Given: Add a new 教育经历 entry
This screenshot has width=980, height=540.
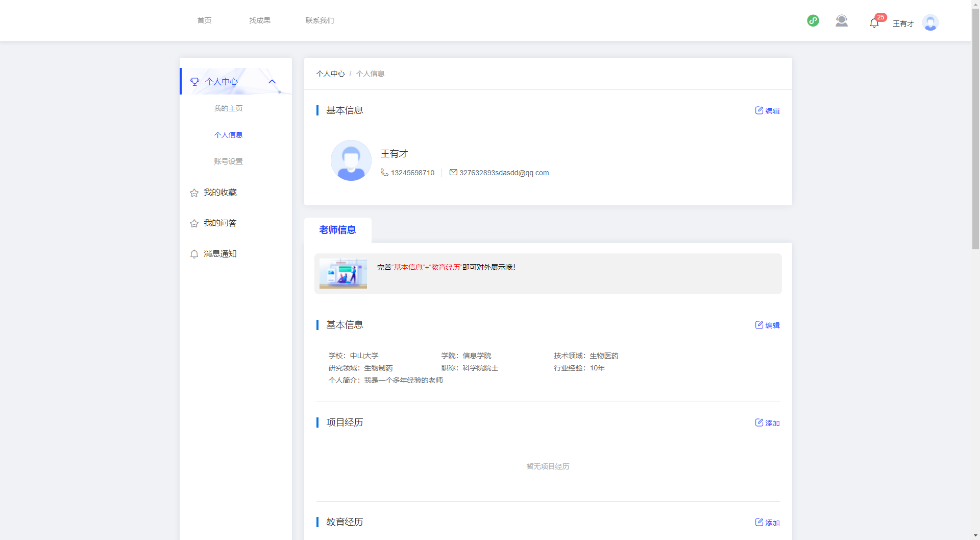Looking at the screenshot, I should point(767,522).
